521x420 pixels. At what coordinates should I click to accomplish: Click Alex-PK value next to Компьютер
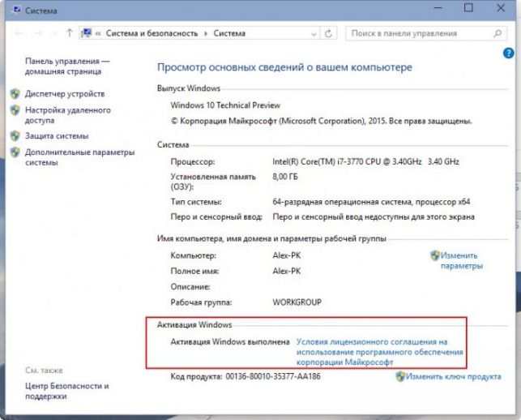click(x=286, y=255)
